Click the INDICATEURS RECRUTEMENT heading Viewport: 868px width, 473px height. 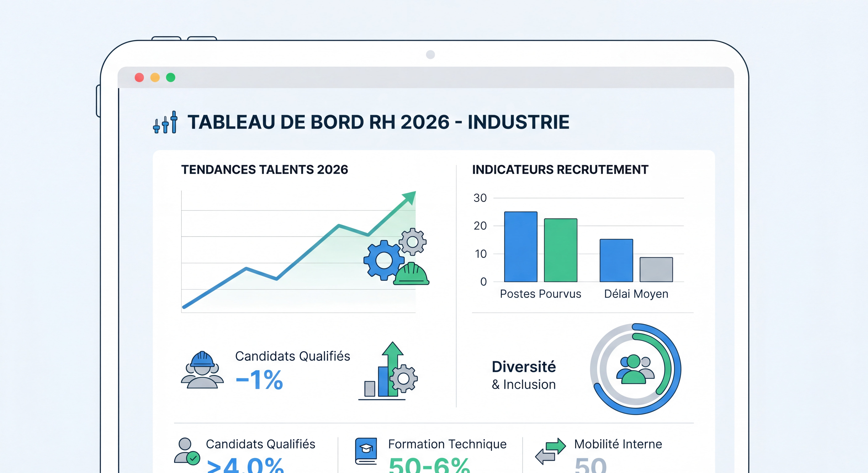point(560,170)
